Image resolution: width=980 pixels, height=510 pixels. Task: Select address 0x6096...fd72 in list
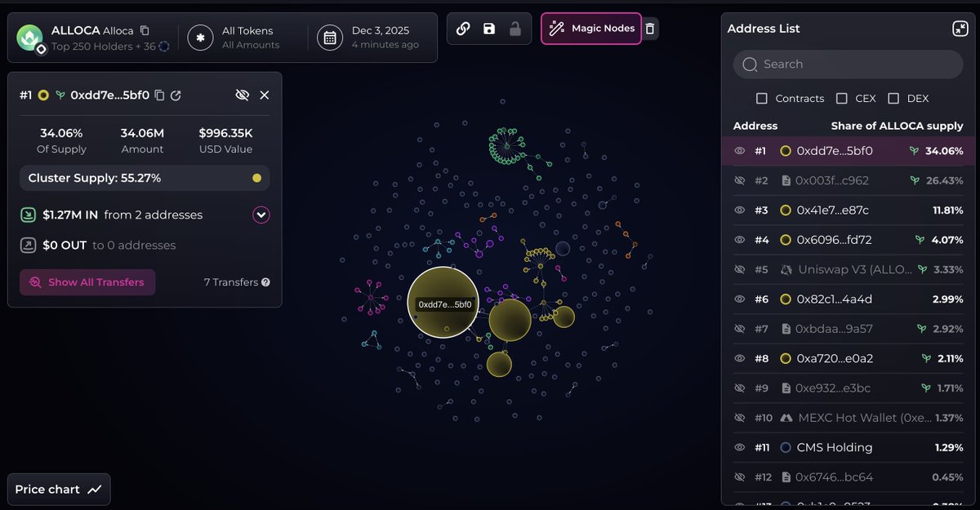(x=834, y=240)
